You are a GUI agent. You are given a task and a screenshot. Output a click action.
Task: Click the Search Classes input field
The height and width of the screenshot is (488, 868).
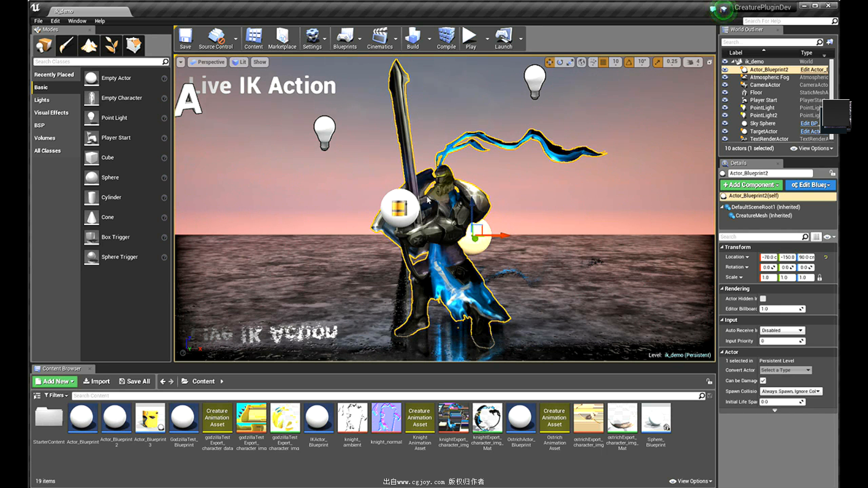tap(101, 62)
